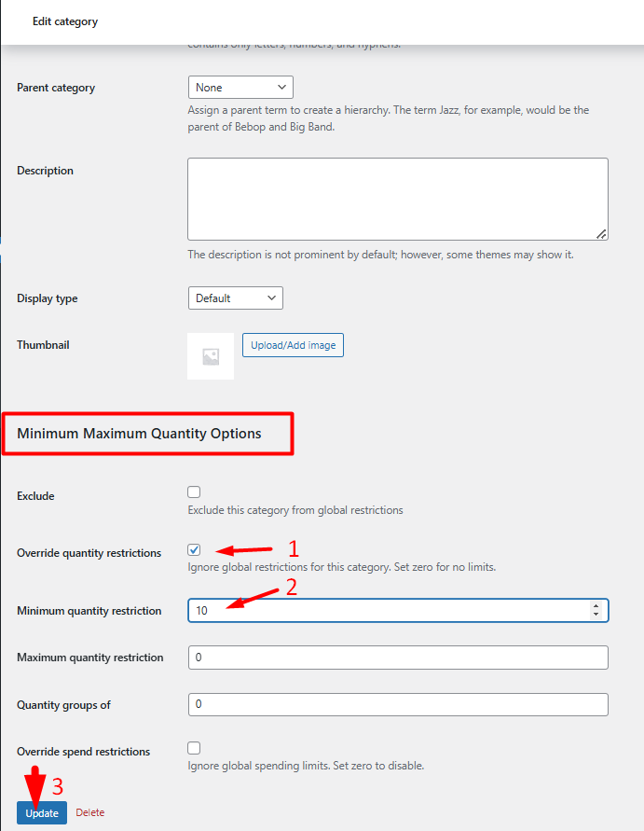This screenshot has height=831, width=644.
Task: Open the Parent category dropdown
Action: [240, 87]
